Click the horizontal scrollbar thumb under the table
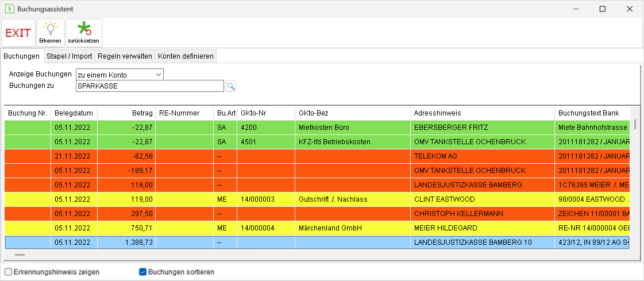The height and width of the screenshot is (281, 644). pos(20,255)
